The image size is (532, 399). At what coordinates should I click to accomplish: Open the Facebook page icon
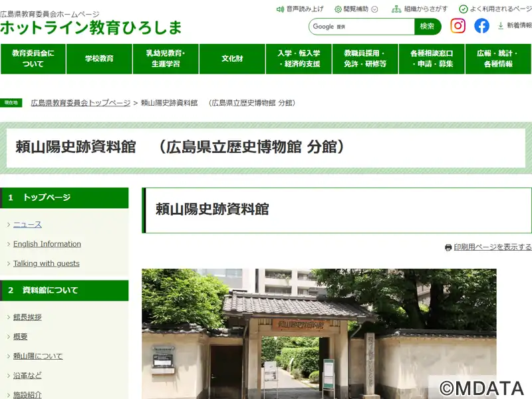point(481,26)
